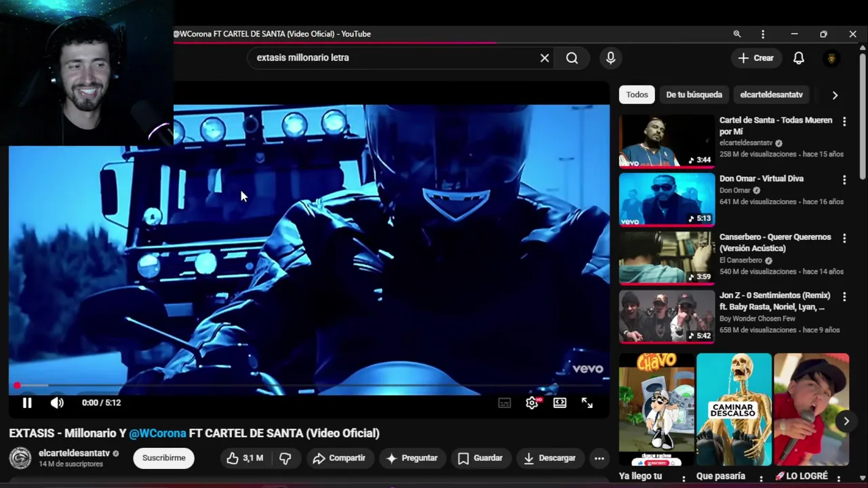Show more filter chips with right arrow
The width and height of the screenshot is (868, 488).
click(x=835, y=96)
